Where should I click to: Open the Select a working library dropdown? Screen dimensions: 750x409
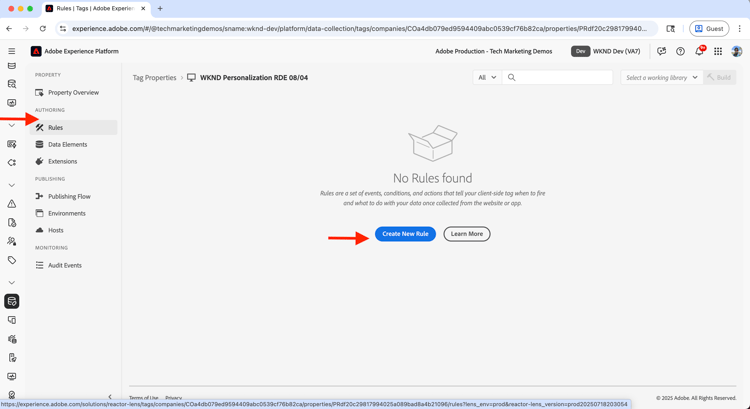pyautogui.click(x=662, y=77)
